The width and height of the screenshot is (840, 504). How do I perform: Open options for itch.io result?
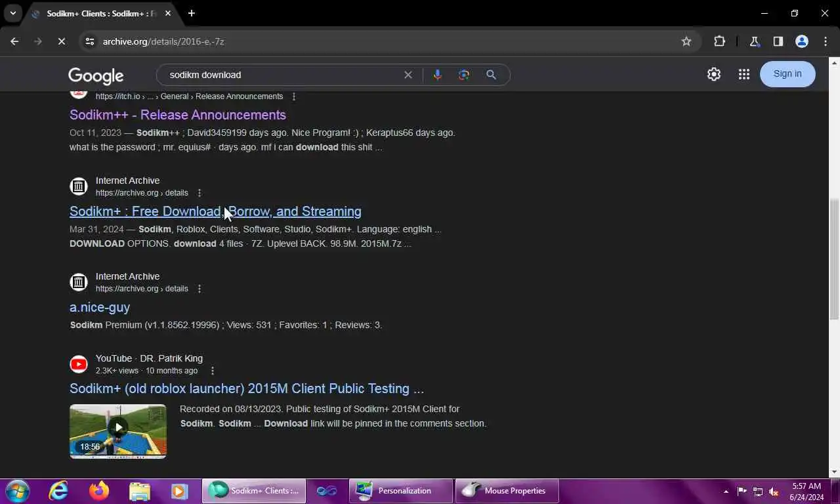pos(293,96)
